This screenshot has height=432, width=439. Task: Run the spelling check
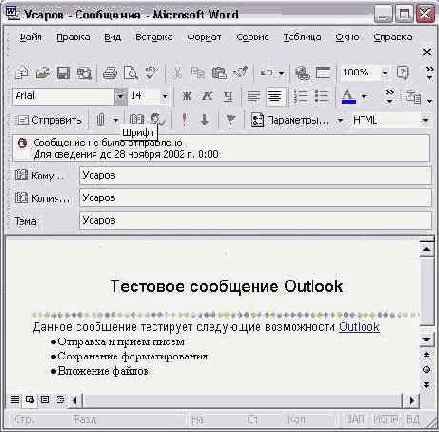(x=151, y=73)
